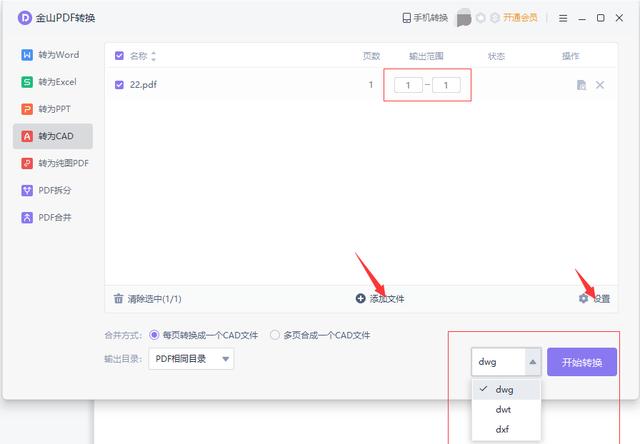
Task: Toggle the select-all checkbox in header
Action: (x=119, y=56)
